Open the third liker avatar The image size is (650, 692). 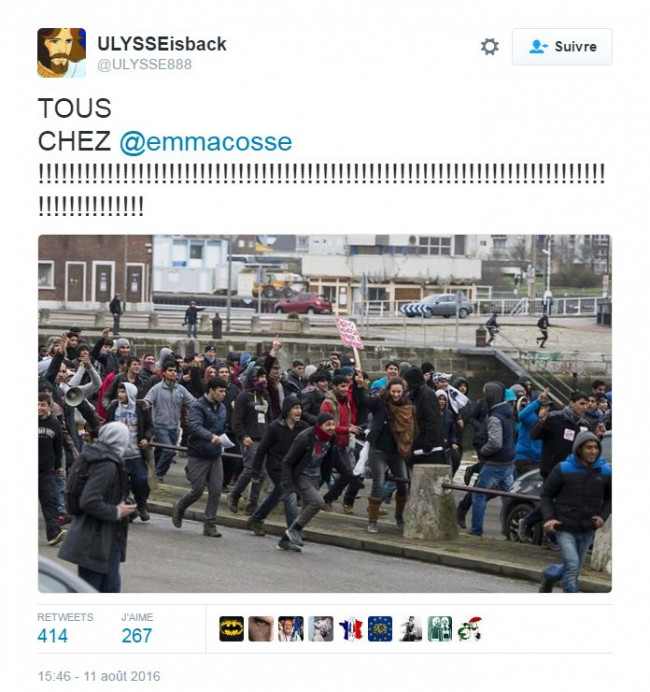point(291,628)
